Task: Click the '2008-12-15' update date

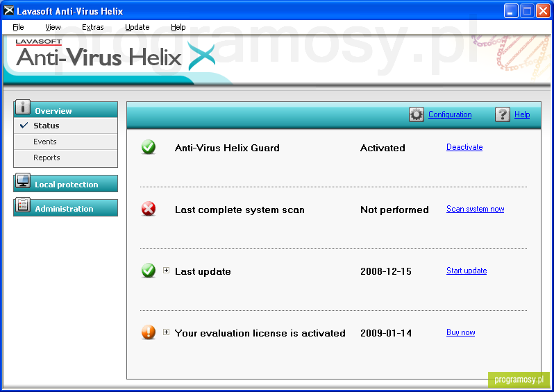Action: pyautogui.click(x=386, y=271)
